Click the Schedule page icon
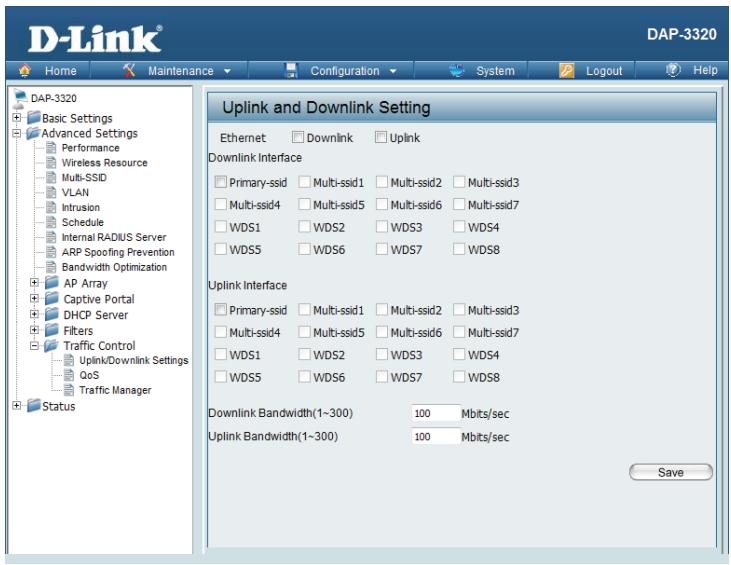 click(x=52, y=222)
